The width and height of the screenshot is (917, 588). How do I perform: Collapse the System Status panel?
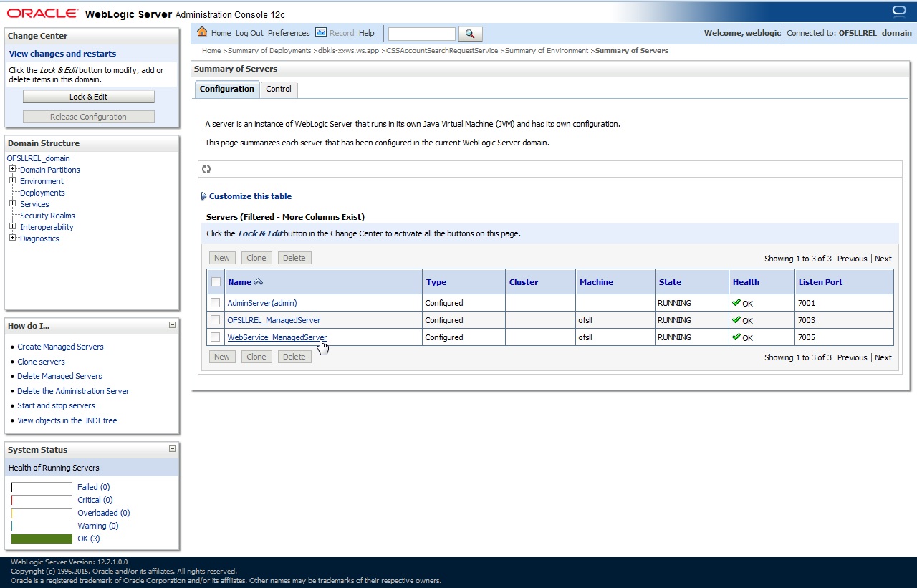[172, 449]
